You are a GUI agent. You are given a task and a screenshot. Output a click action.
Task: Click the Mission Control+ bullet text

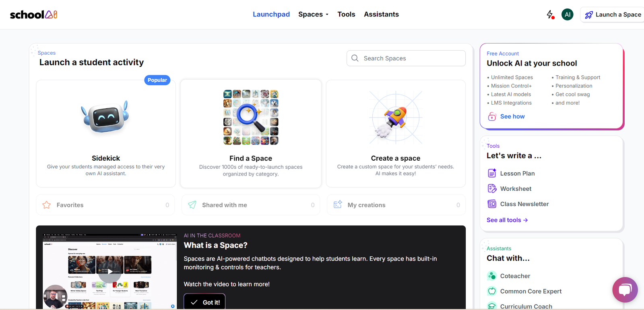511,86
